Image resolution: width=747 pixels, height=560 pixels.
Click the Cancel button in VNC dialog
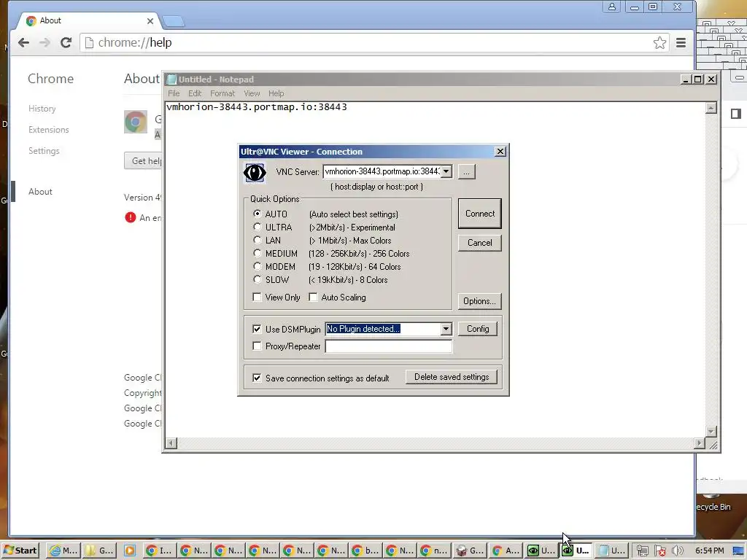[x=480, y=243]
